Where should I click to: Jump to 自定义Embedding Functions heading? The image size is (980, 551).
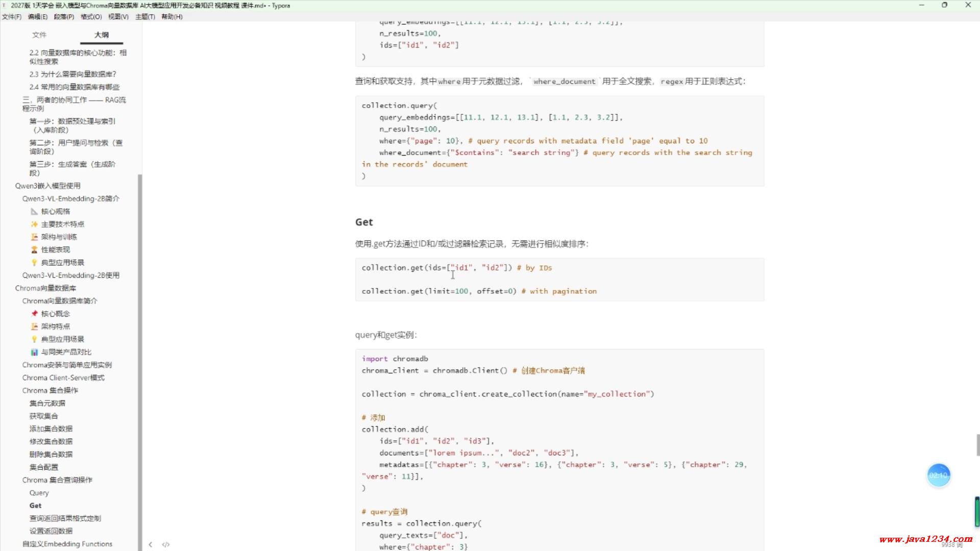(67, 544)
